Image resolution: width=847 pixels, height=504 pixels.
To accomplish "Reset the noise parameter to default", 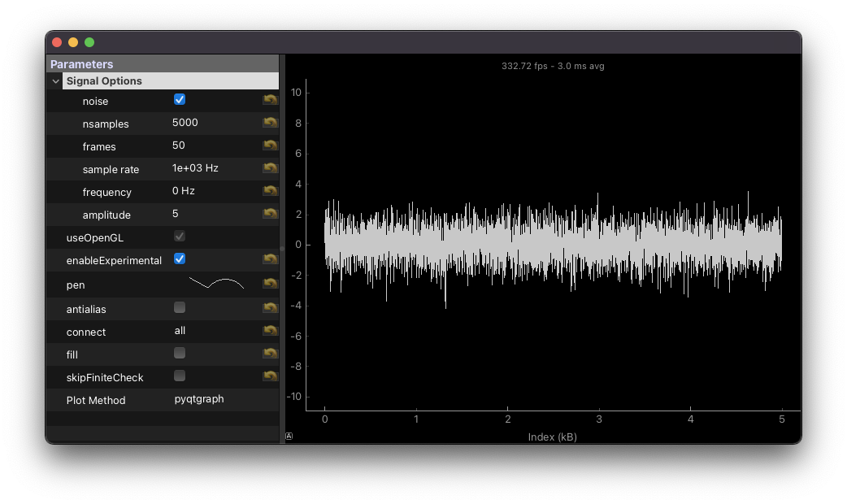I will coord(269,98).
